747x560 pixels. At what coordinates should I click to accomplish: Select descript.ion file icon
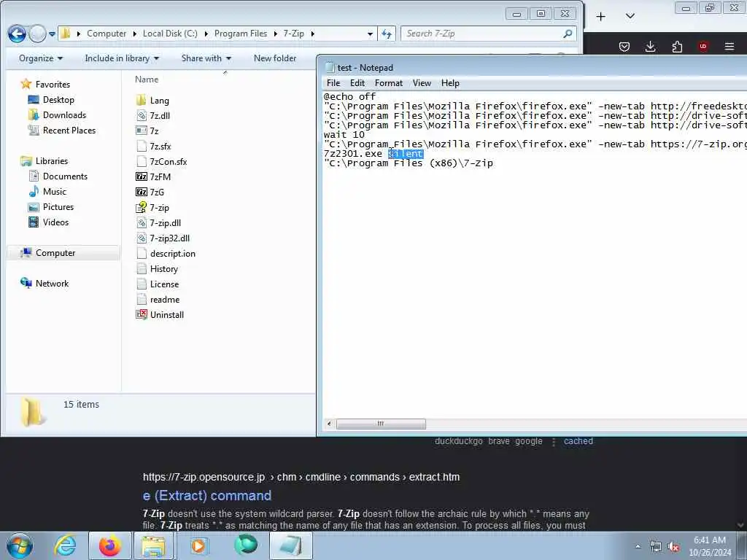(x=141, y=253)
